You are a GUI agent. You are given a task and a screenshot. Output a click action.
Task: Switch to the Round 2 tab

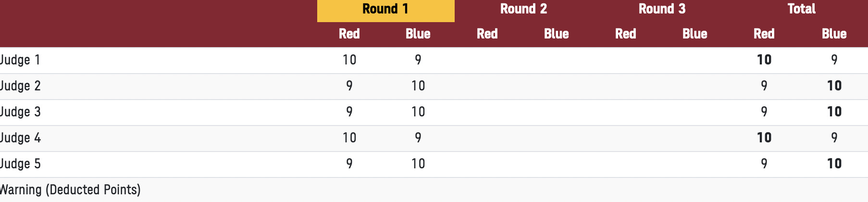[523, 10]
